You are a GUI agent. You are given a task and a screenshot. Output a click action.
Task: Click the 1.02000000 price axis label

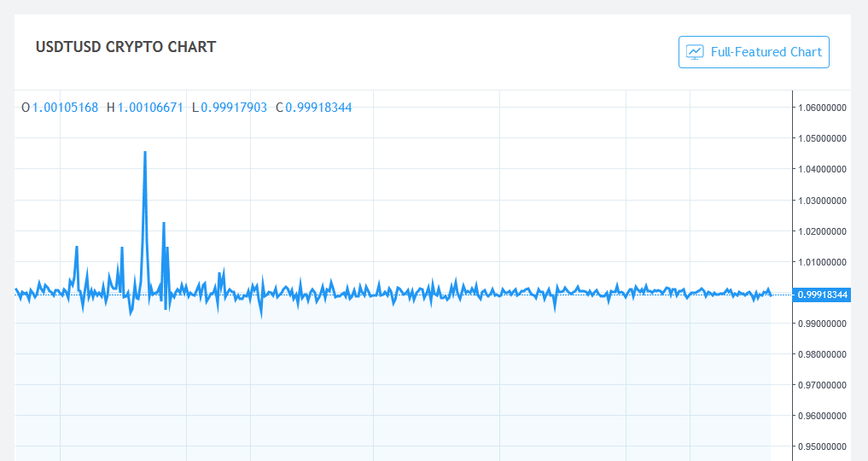tap(822, 231)
